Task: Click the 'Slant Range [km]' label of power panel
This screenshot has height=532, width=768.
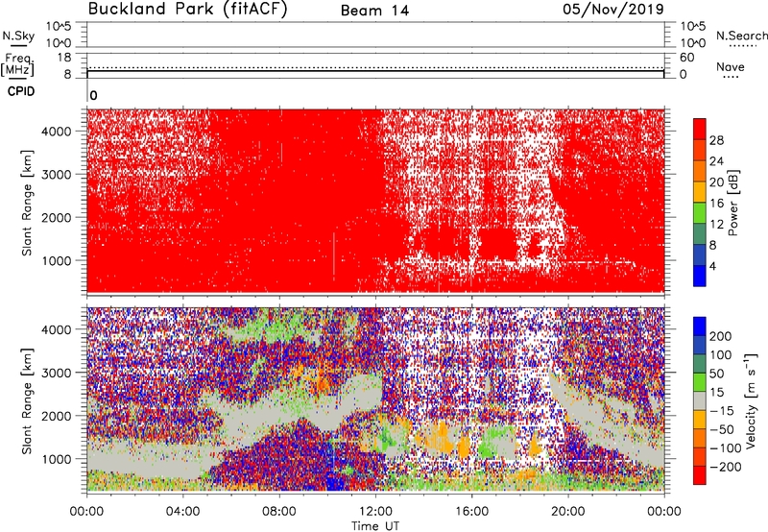Action: (x=27, y=203)
